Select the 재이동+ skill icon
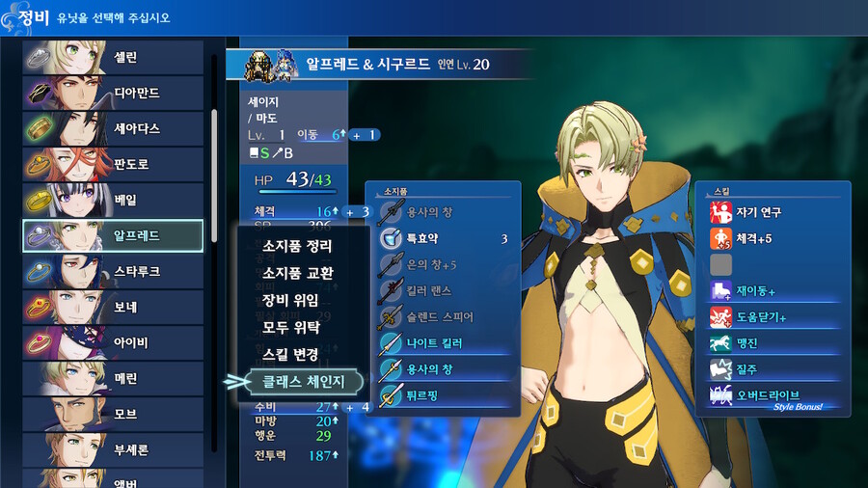Image resolution: width=868 pixels, height=488 pixels. coord(720,291)
